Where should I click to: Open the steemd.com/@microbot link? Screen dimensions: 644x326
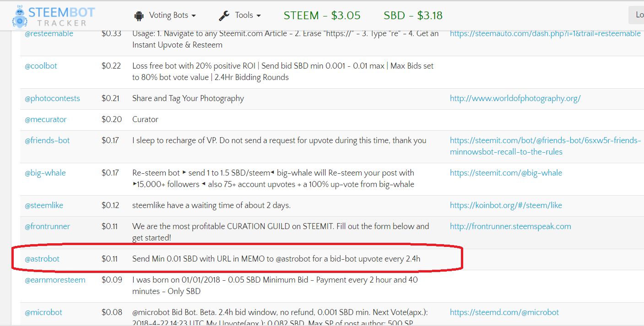click(504, 312)
